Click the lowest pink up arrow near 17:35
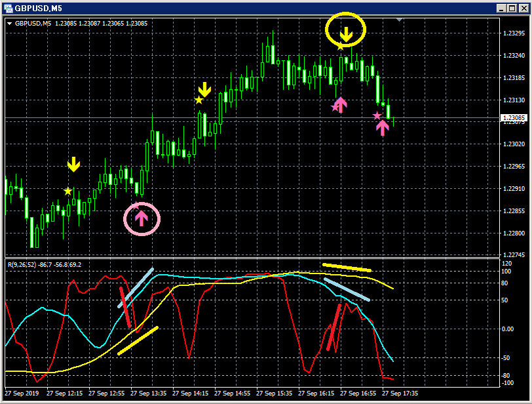This screenshot has width=532, height=404. click(383, 128)
